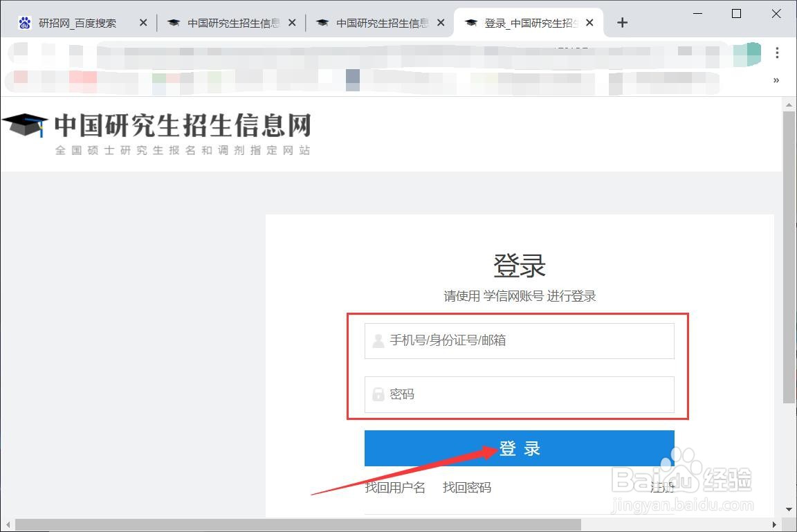Click the 密码 password input field

(x=519, y=394)
